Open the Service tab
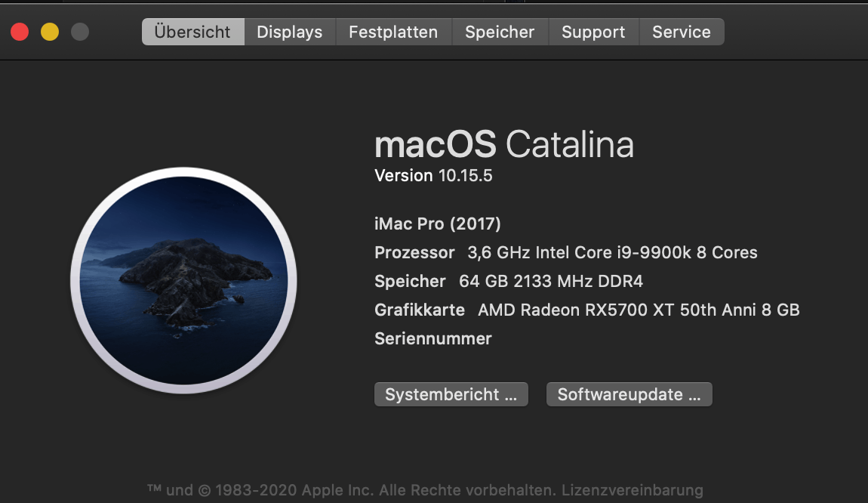The height and width of the screenshot is (503, 868). pyautogui.click(x=682, y=32)
